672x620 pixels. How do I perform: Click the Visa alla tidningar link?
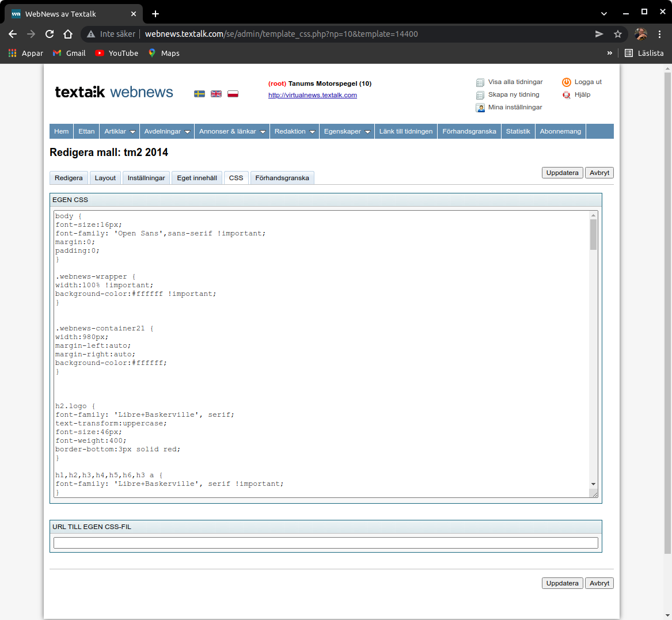point(515,82)
